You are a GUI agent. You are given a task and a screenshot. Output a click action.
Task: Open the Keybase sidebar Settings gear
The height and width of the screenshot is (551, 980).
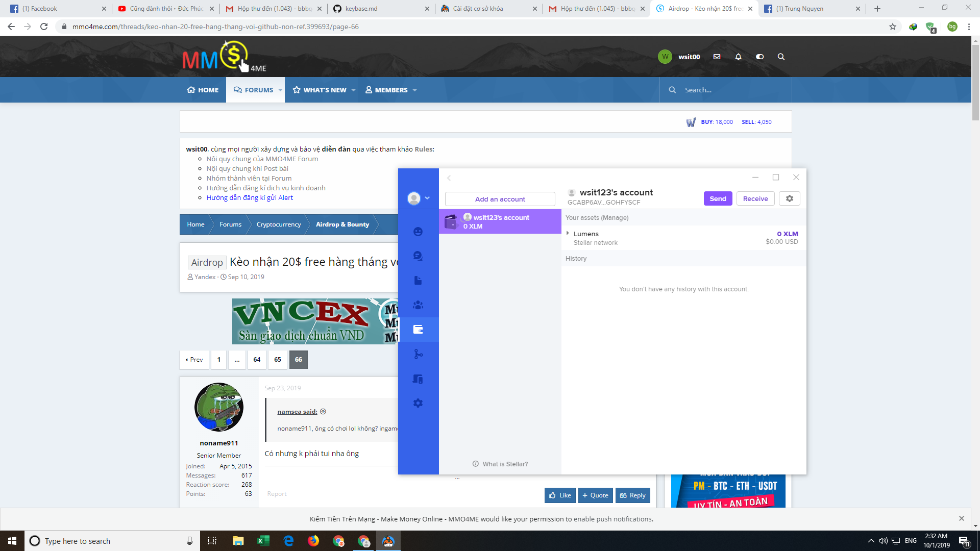(x=418, y=403)
